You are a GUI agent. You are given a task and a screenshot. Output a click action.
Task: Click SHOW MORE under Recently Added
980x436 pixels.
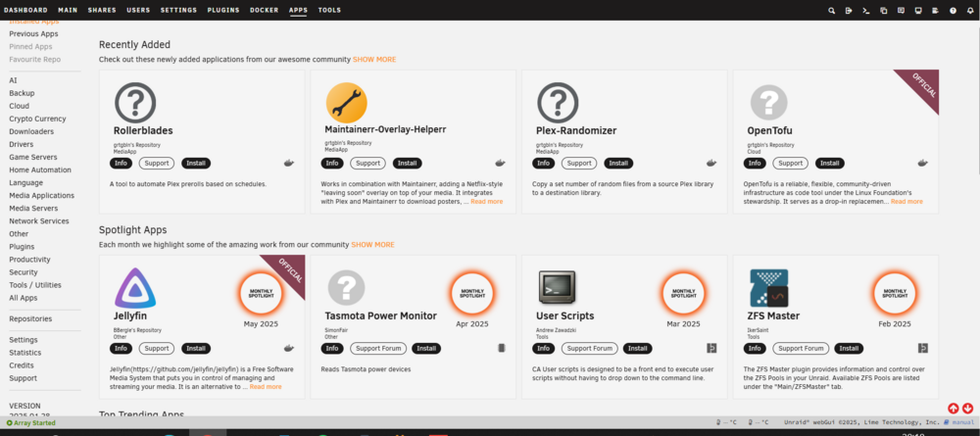tap(374, 60)
